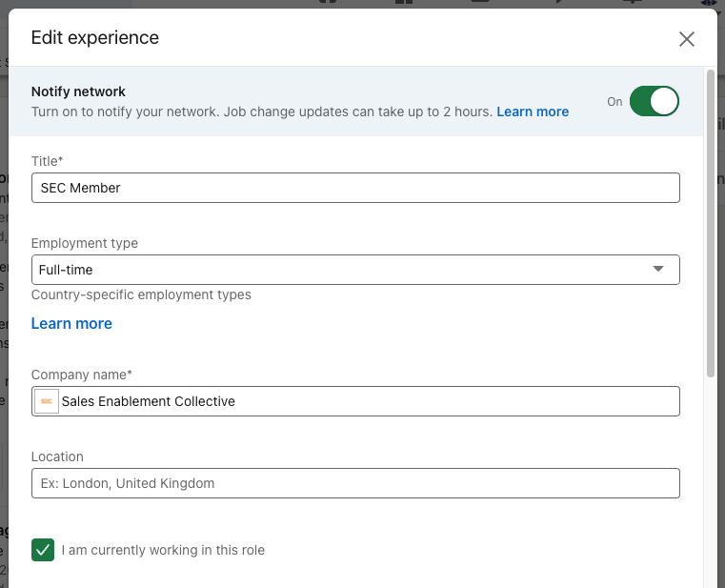Click the dialog's vertical scrollbar thumb
This screenshot has width=725, height=588.
pyautogui.click(x=711, y=219)
